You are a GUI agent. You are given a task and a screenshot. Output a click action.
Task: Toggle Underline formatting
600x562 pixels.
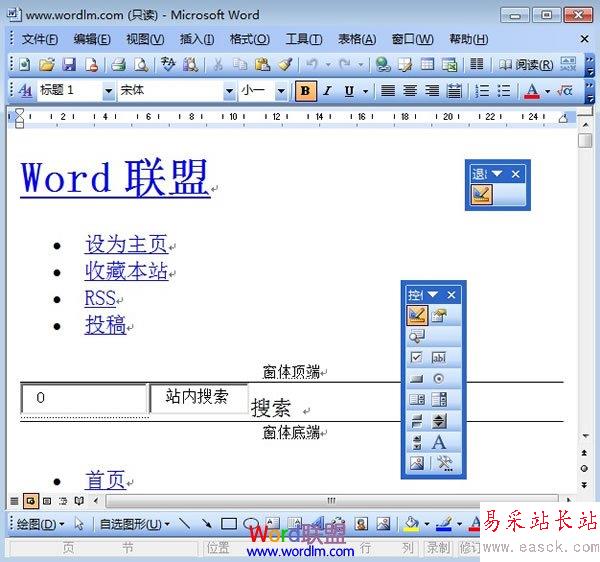coord(349,91)
